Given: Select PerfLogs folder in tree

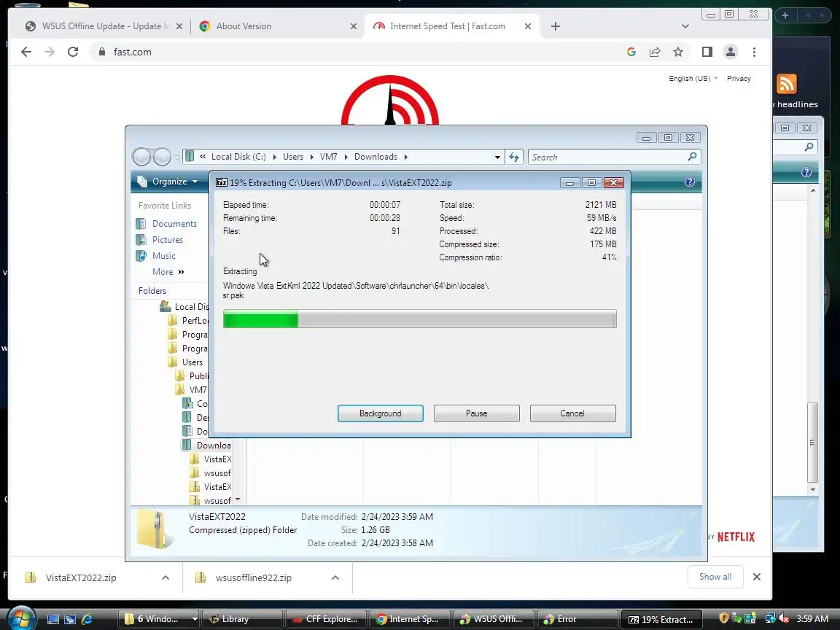Looking at the screenshot, I should (188, 320).
